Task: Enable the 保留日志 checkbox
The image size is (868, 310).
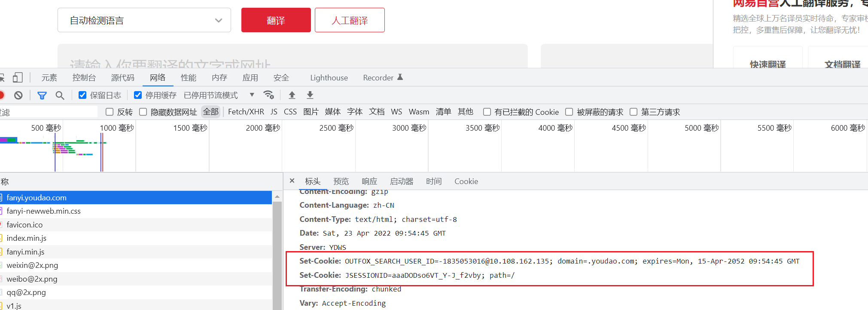Action: tap(82, 95)
